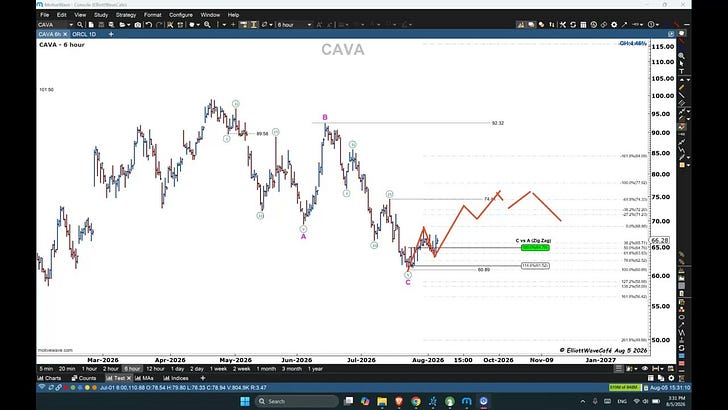Open Brave browser from the taskbar
This screenshot has height=410, width=728.
coord(399,401)
